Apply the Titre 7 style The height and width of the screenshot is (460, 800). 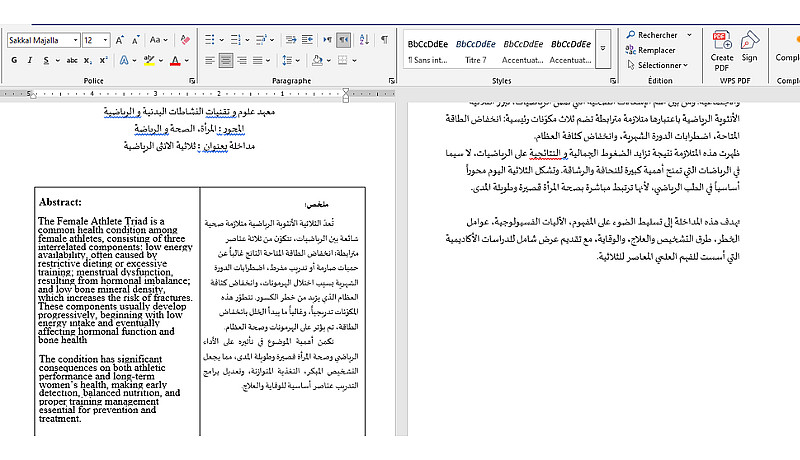click(476, 50)
